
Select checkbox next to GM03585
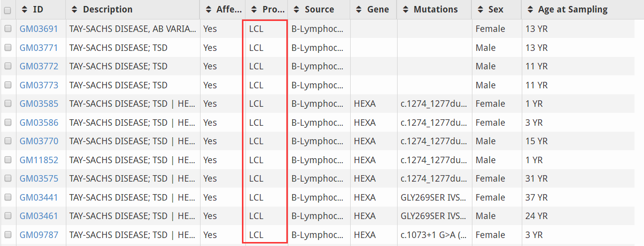(x=8, y=104)
